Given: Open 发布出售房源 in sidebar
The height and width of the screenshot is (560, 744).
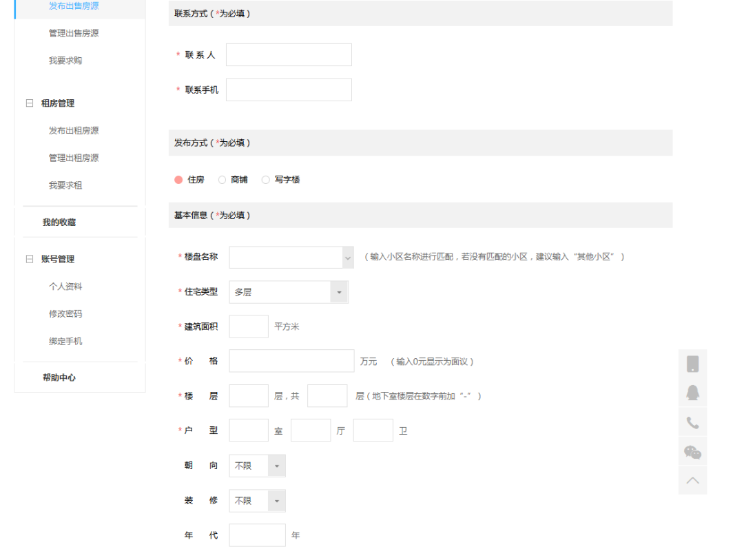Looking at the screenshot, I should 74,6.
